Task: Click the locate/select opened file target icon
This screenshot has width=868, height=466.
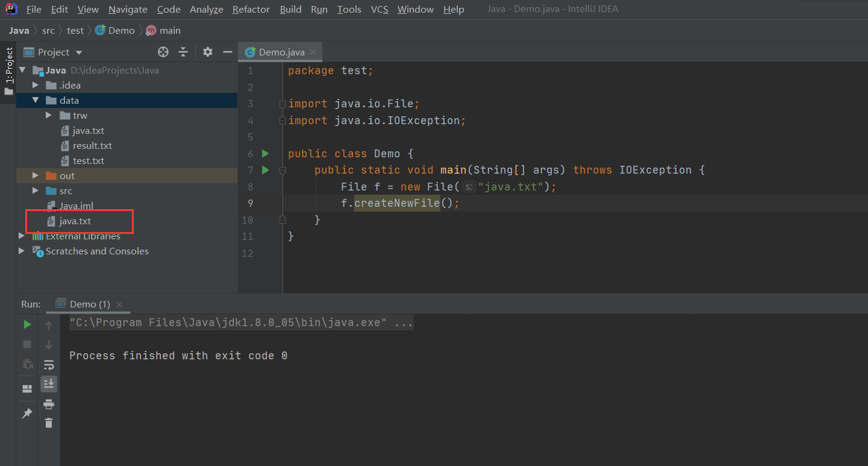Action: [163, 52]
